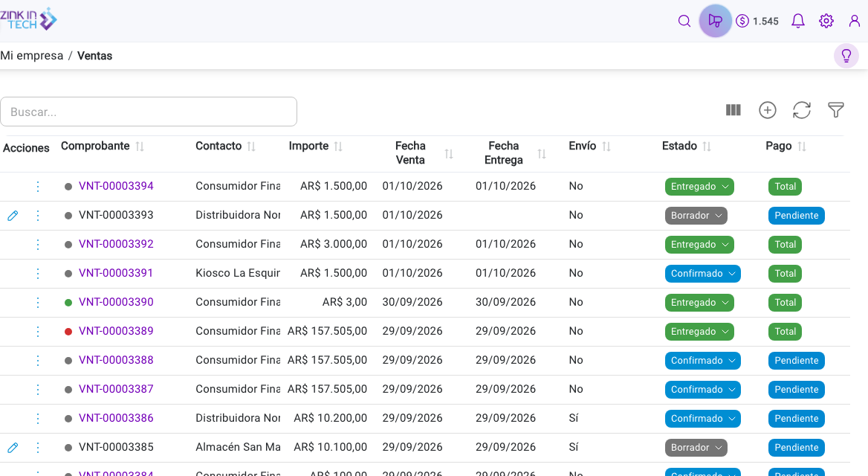The image size is (868, 476).
Task: Open the three-dot menu for VNT-00003390
Action: pyautogui.click(x=38, y=303)
